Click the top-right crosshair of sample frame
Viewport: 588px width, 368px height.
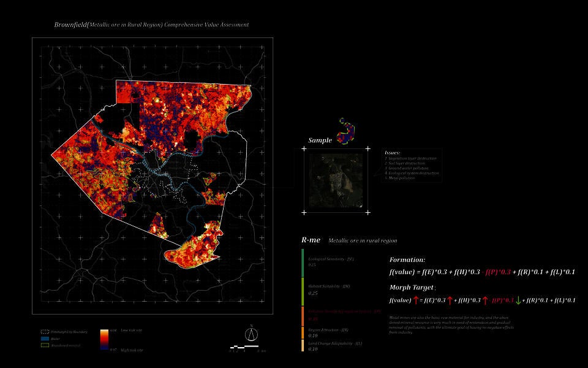tap(368, 148)
